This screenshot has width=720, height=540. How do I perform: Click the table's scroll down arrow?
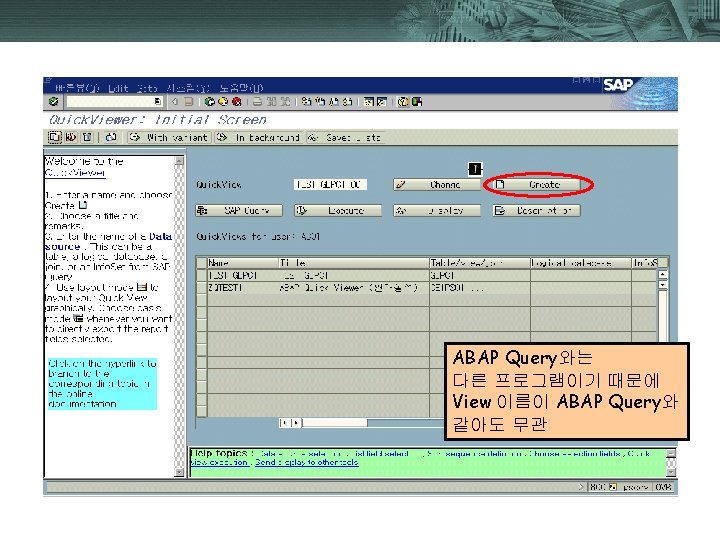(x=663, y=285)
